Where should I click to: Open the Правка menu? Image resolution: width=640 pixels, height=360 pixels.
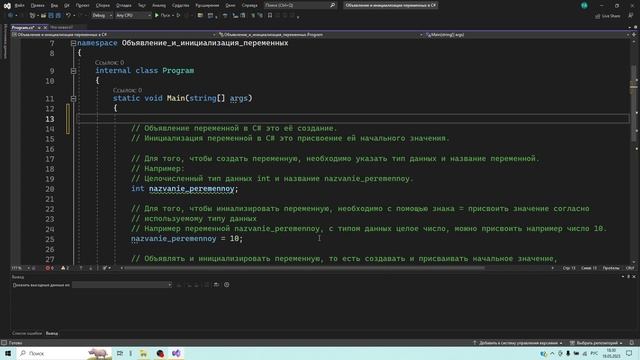tap(37, 5)
